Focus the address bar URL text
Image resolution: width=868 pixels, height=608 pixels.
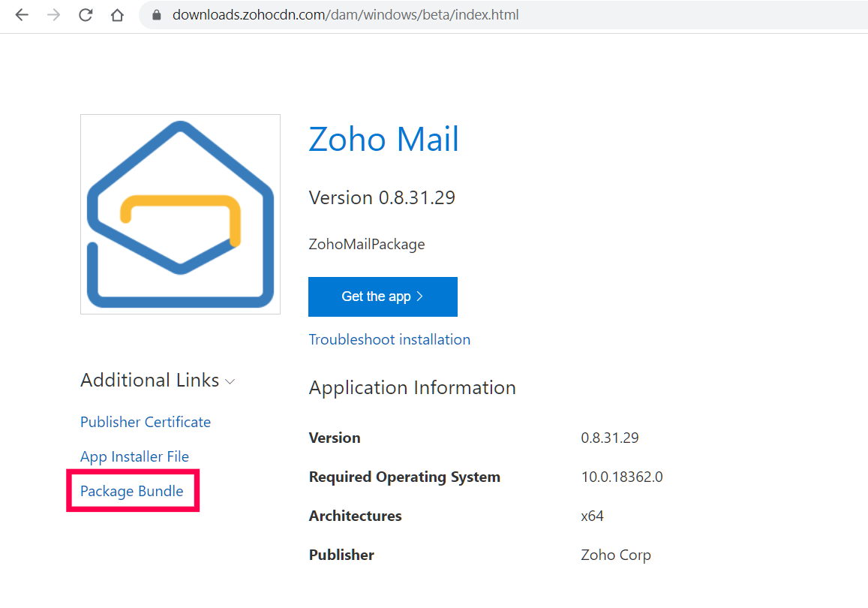[x=345, y=15]
